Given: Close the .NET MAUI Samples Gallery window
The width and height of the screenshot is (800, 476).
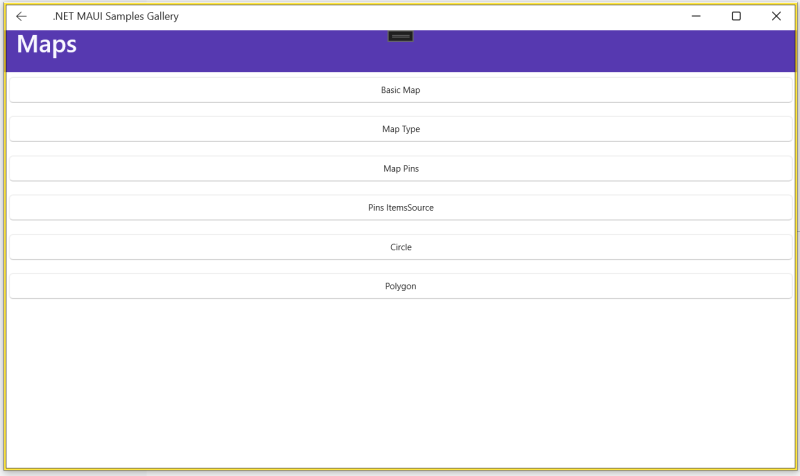Looking at the screenshot, I should [776, 16].
